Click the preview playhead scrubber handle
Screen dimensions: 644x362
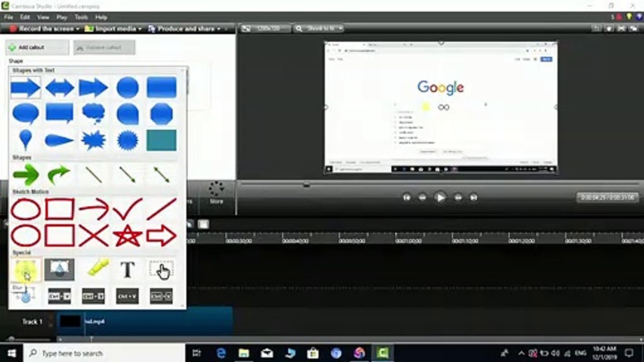pyautogui.click(x=306, y=185)
